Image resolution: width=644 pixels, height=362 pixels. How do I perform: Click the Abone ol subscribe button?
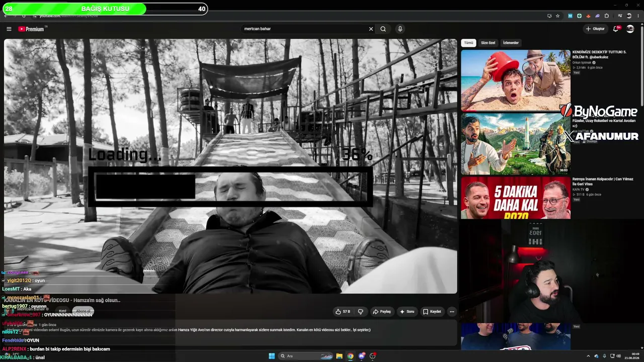(83, 311)
